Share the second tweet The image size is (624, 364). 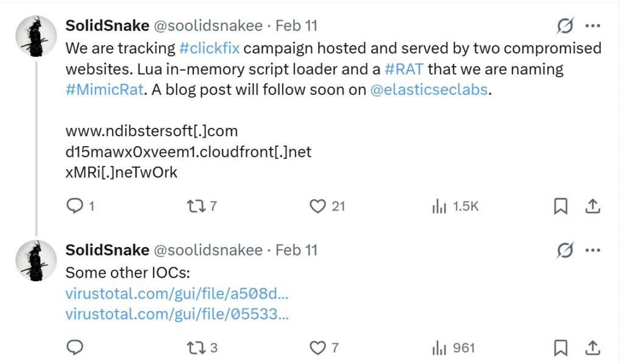click(592, 348)
